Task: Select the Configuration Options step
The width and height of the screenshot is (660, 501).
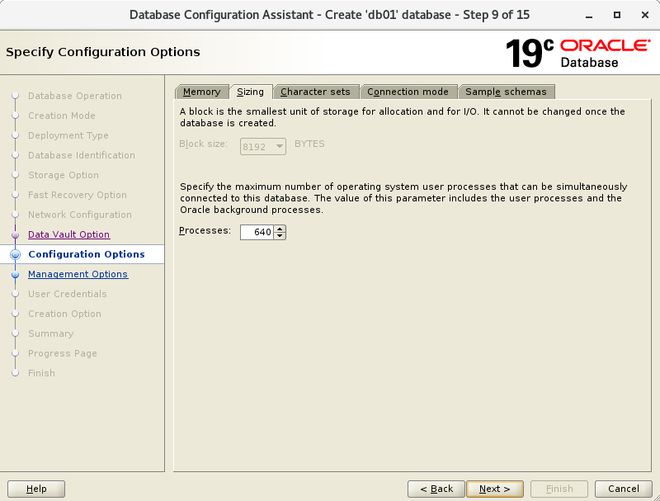Action: (x=86, y=254)
